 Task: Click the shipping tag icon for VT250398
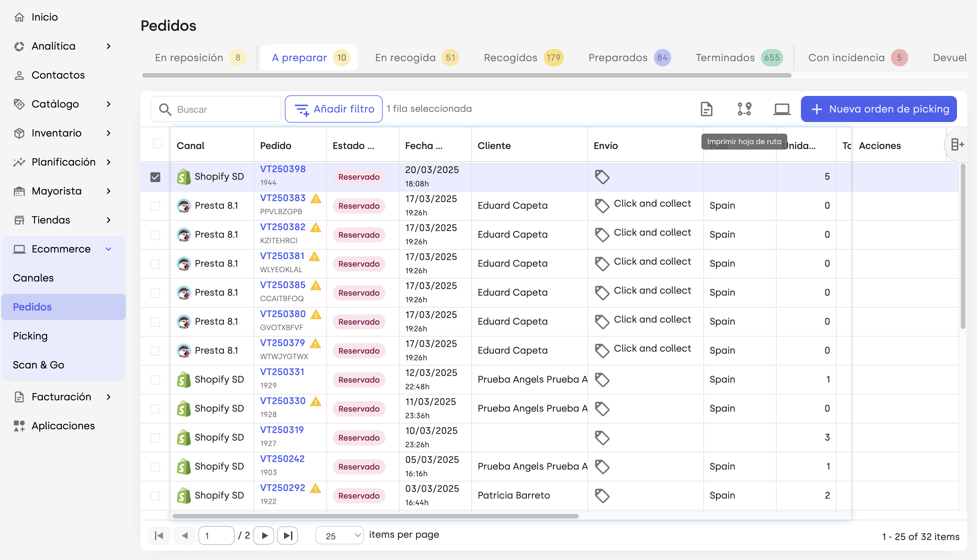(x=602, y=177)
